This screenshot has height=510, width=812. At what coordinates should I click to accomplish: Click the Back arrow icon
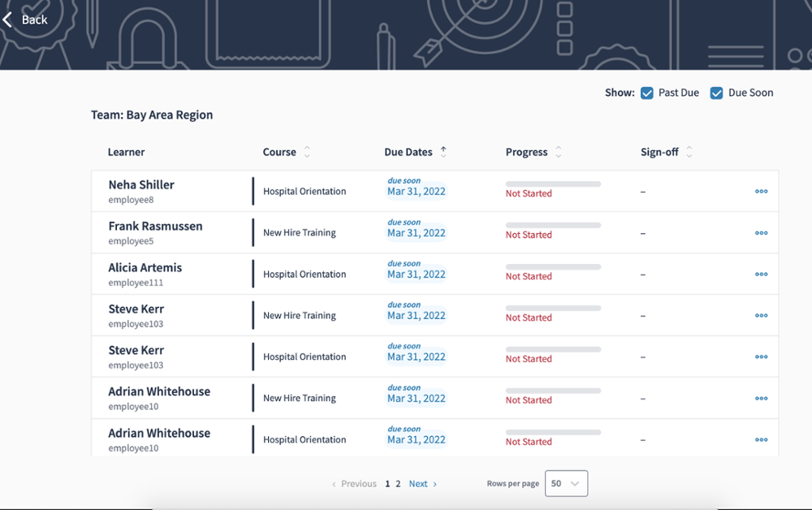8,19
